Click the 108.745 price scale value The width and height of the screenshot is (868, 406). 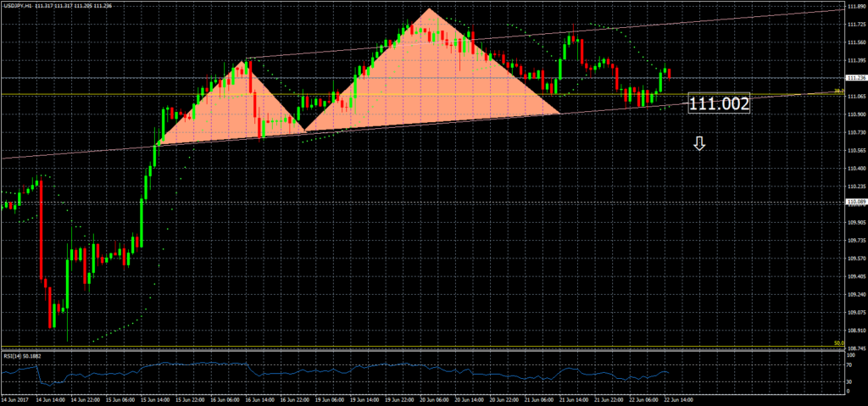pyautogui.click(x=855, y=348)
